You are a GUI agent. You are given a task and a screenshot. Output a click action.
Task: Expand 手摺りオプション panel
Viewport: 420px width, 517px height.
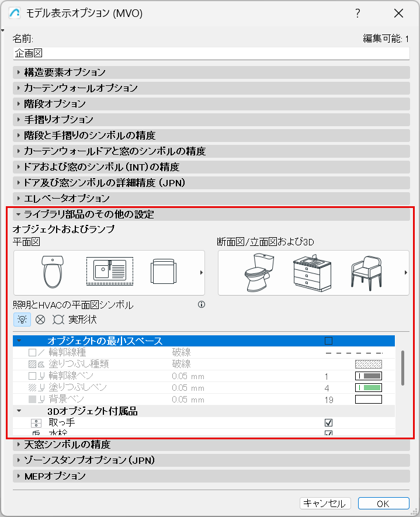point(211,119)
